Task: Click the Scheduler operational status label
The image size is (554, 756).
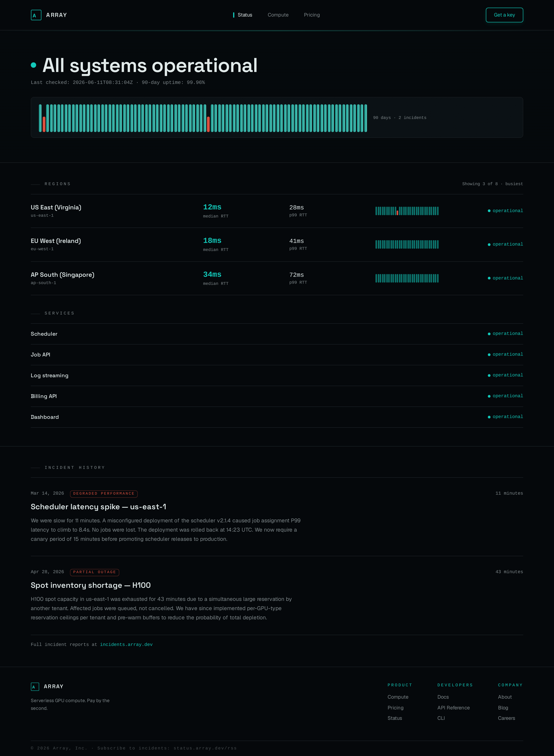Action: click(505, 334)
